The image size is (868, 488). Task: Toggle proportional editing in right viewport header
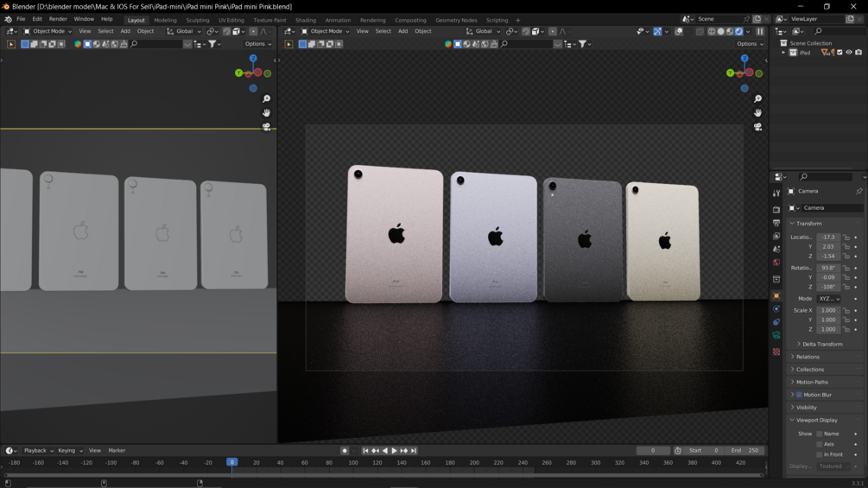(x=553, y=32)
